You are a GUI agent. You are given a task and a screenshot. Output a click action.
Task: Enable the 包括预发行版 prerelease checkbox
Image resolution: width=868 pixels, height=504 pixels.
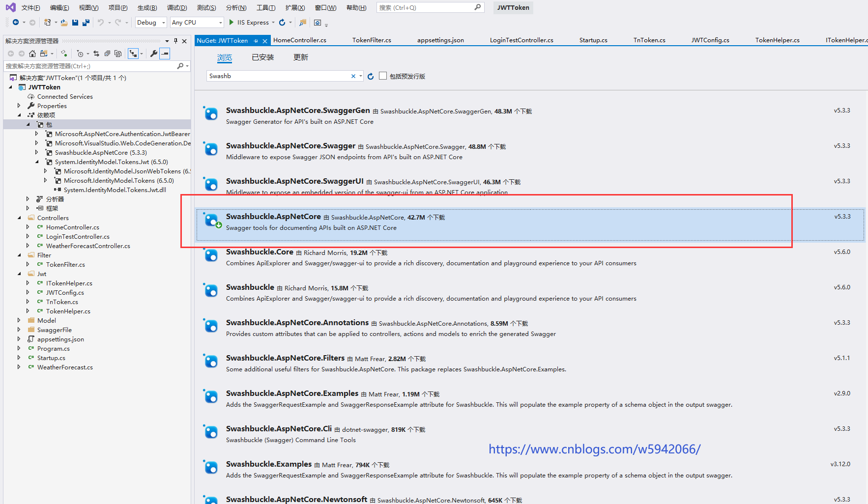point(383,76)
